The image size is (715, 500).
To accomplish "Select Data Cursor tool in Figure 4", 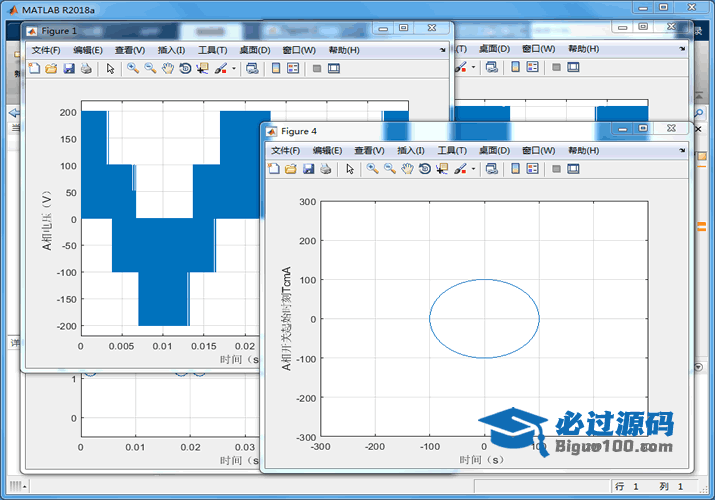I will pos(442,169).
